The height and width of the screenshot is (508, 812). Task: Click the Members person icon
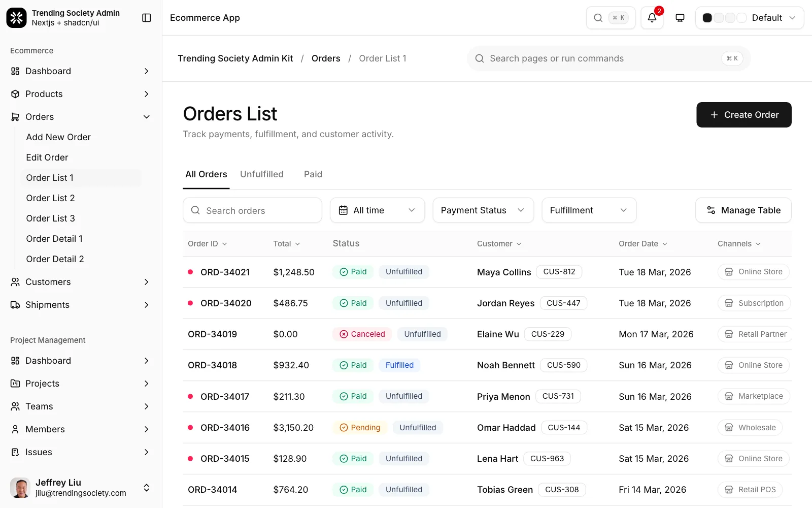coord(15,429)
